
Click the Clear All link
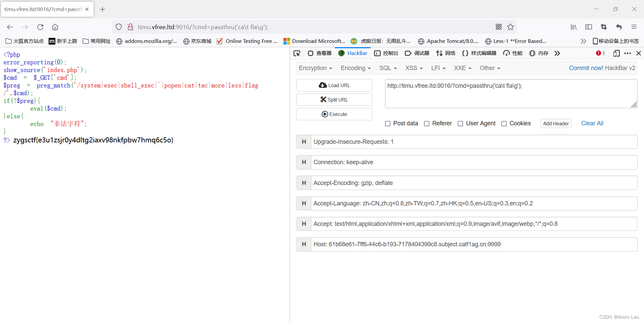tap(592, 123)
